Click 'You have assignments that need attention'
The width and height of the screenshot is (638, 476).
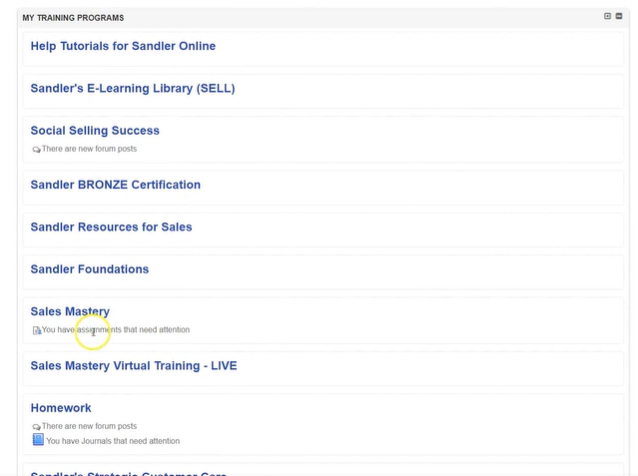116,330
